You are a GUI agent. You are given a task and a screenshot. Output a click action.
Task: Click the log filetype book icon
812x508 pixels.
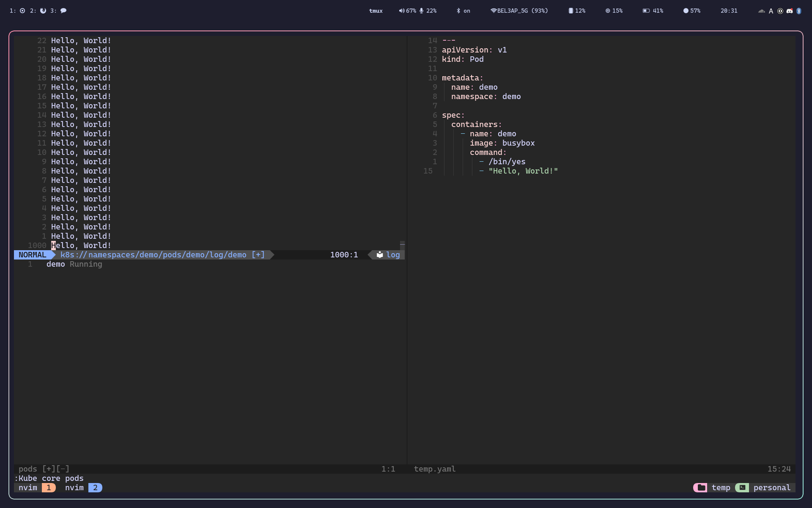[x=380, y=255]
